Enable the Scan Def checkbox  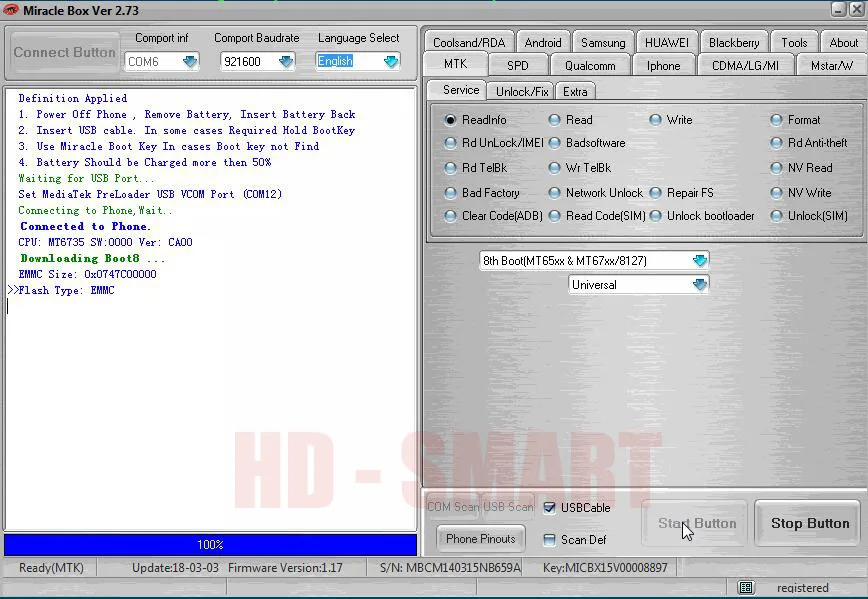(549, 540)
